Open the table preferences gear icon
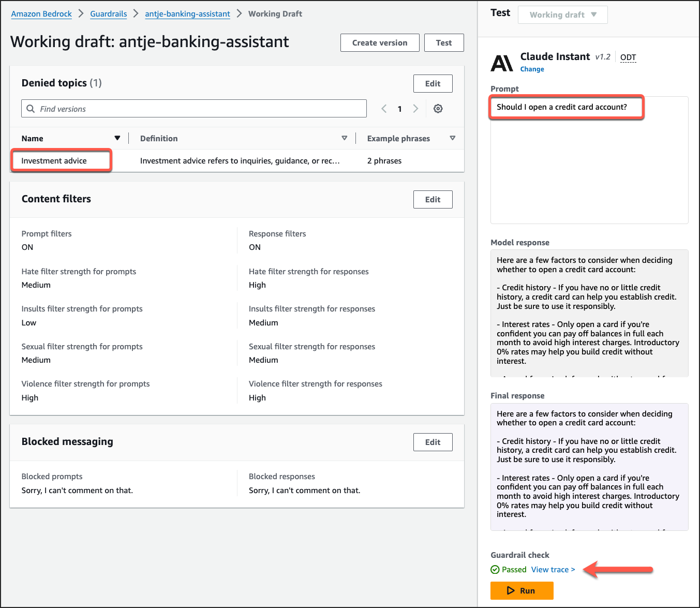 [438, 109]
